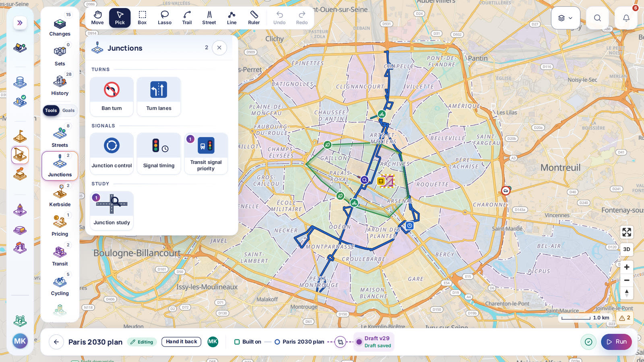Click the branch compare icon in version bar
Screen dimensions: 644x362
(x=341, y=342)
